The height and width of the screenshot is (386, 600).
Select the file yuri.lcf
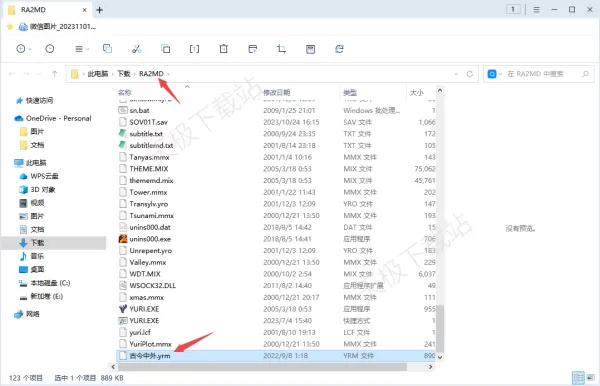point(140,332)
